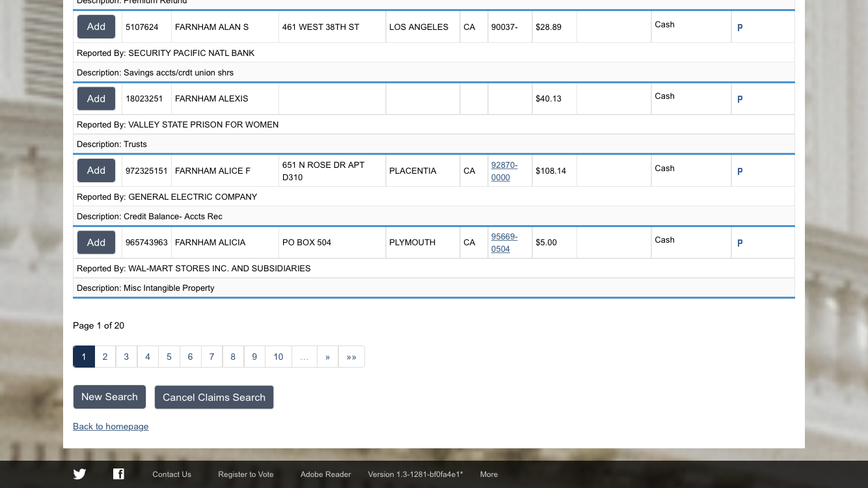Click amount $5.00
Screen dimensions: 868x488
click(x=546, y=242)
